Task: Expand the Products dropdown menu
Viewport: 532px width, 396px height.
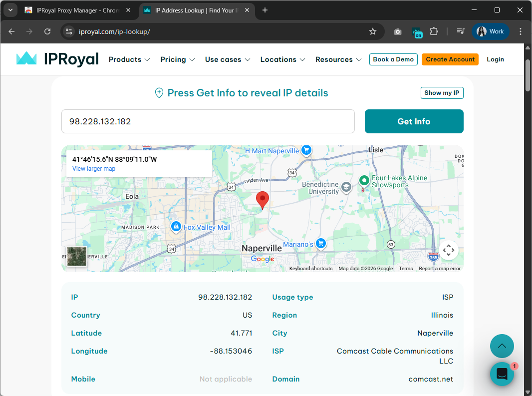Action: (x=129, y=59)
